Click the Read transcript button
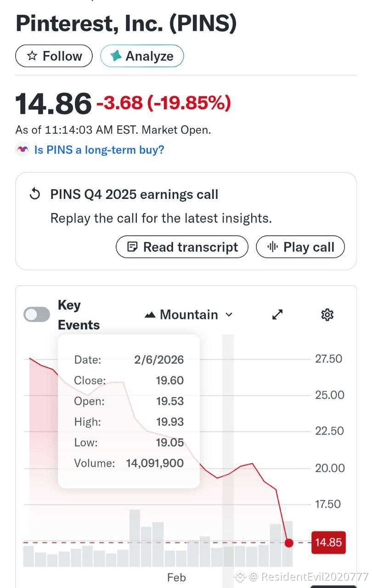 pos(182,247)
